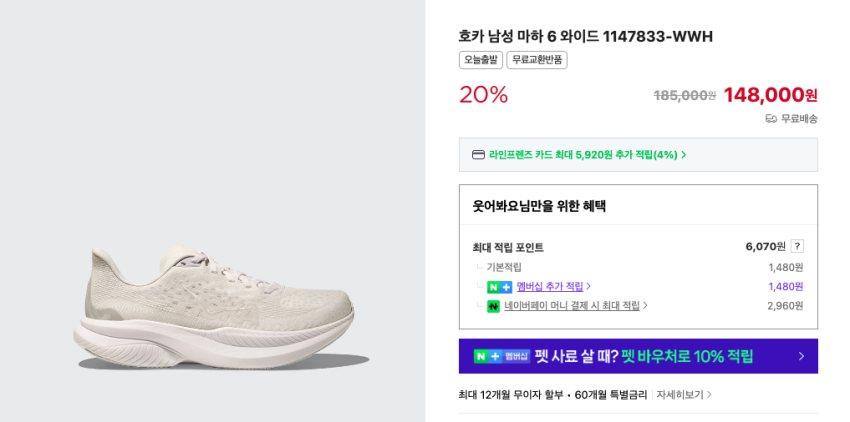Image resolution: width=850 pixels, height=422 pixels.
Task: Click the question mark help icon
Action: point(797,246)
